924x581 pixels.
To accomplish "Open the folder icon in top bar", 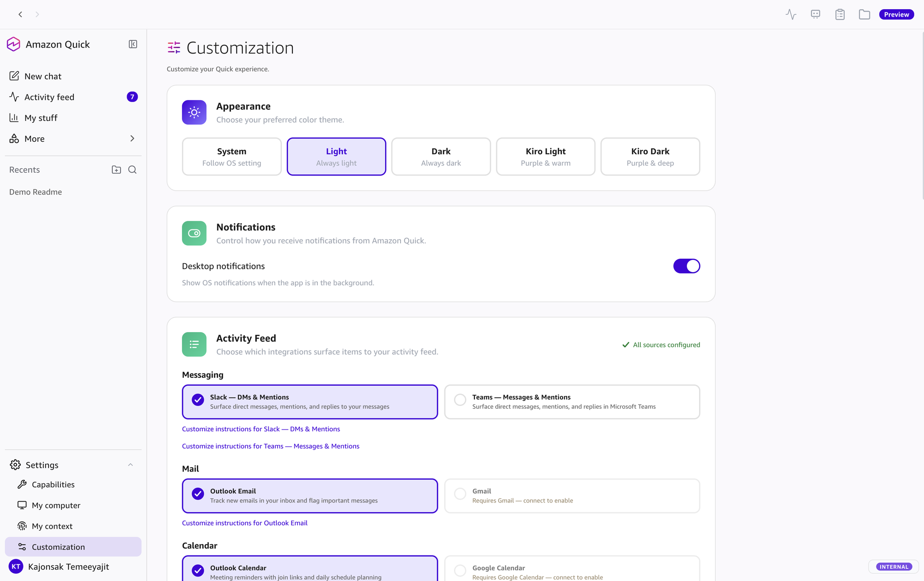I will coord(864,14).
